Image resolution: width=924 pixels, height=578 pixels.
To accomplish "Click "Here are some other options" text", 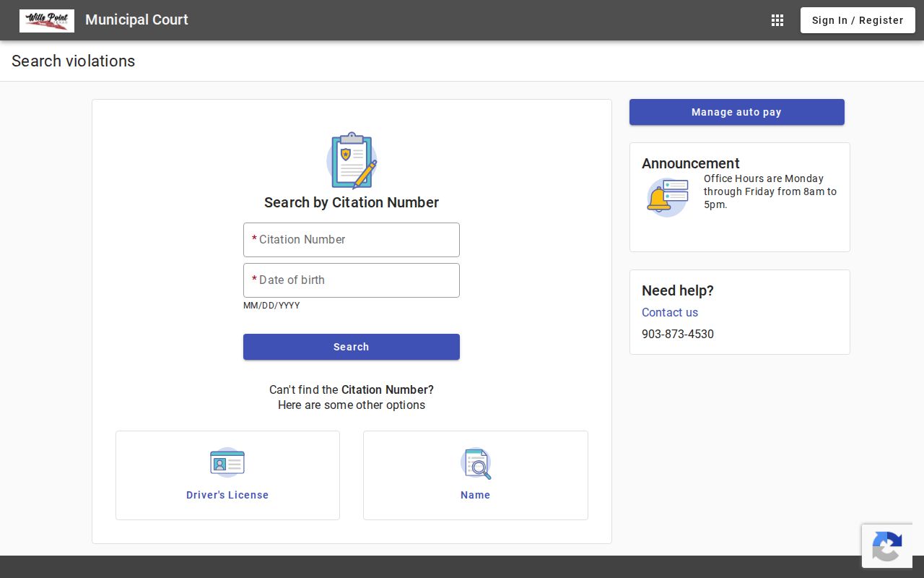I will (x=352, y=405).
